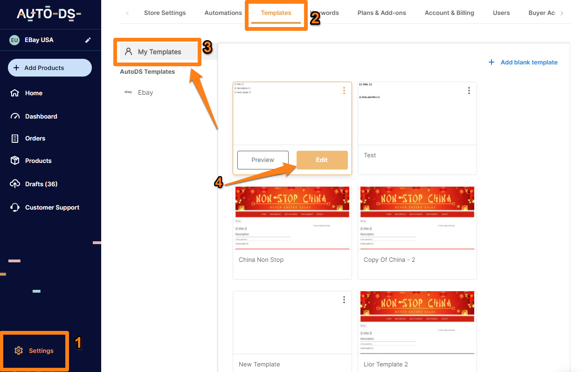Click the AutoDS logo
Image resolution: width=588 pixels, height=372 pixels.
(x=49, y=14)
